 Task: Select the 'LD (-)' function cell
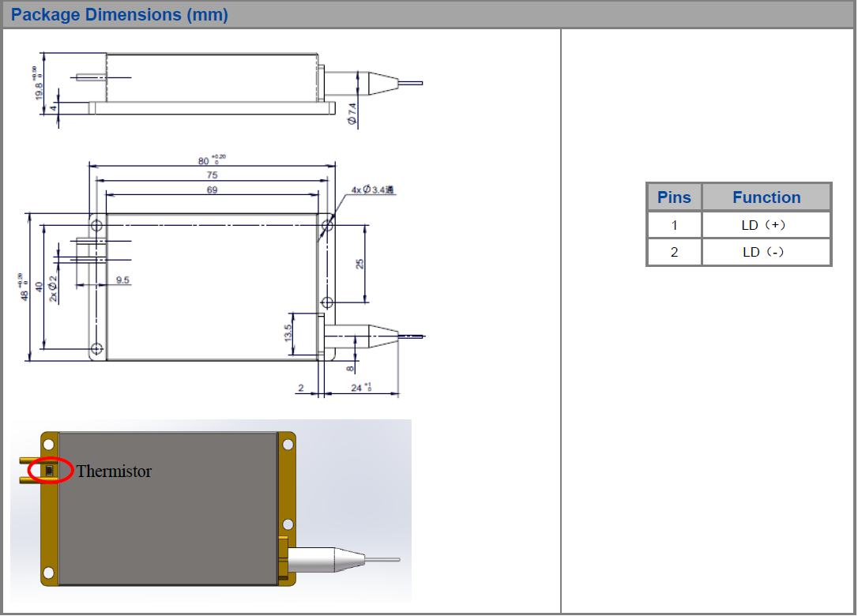coord(766,252)
